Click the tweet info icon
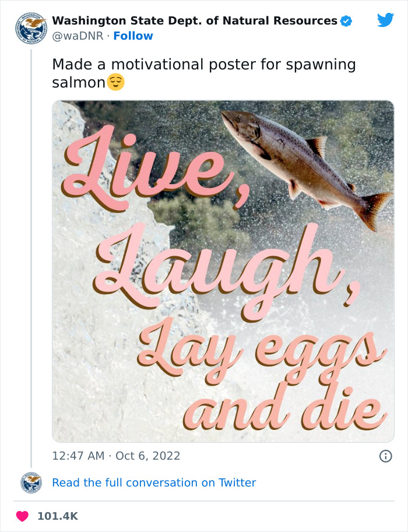This screenshot has height=532, width=408. pos(386,456)
